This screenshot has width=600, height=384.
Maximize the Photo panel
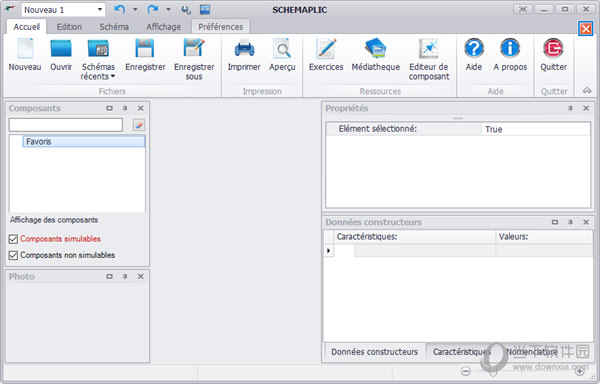point(109,277)
